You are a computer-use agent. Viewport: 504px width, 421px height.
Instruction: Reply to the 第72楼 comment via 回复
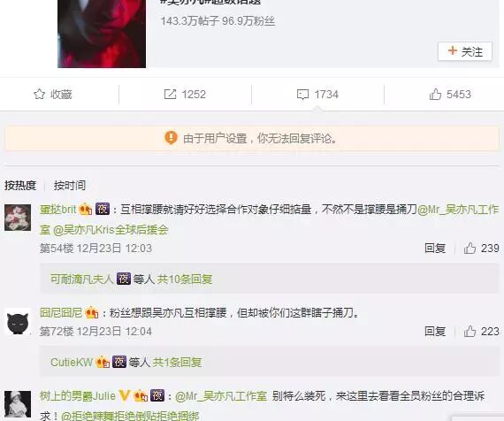tap(435, 332)
